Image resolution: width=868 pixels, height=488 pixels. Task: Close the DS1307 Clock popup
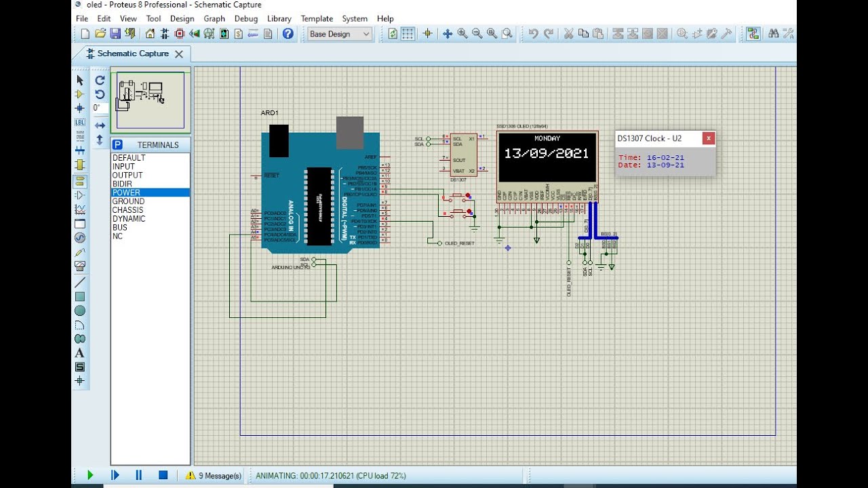708,138
